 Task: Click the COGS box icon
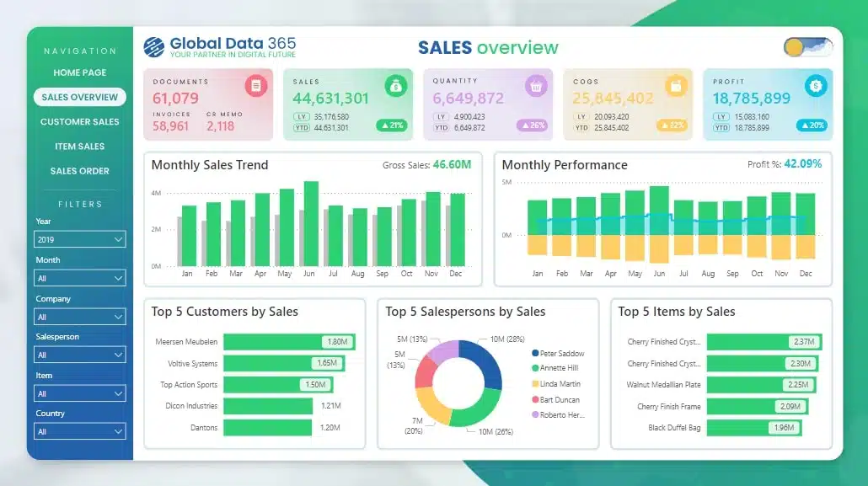point(676,86)
